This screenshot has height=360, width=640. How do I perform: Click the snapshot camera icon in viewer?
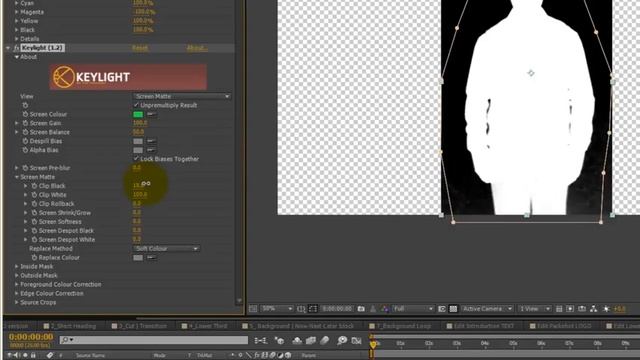(361, 309)
